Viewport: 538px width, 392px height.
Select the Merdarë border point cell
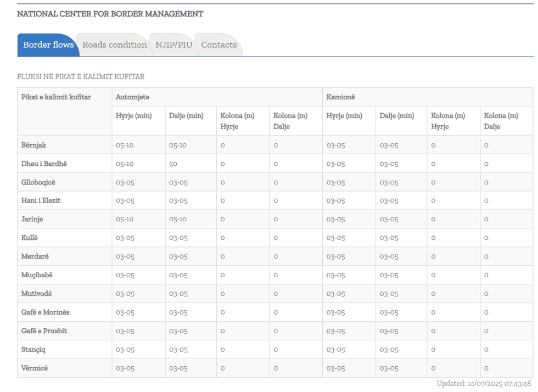pos(35,256)
